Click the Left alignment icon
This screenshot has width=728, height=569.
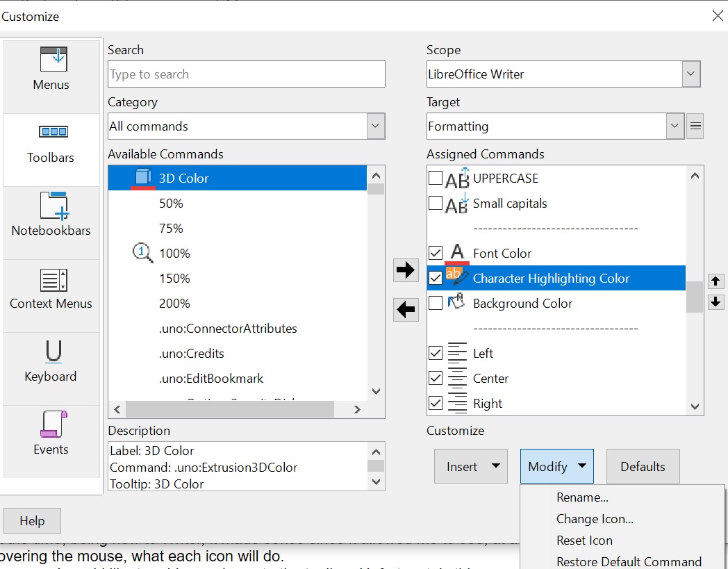pos(457,352)
